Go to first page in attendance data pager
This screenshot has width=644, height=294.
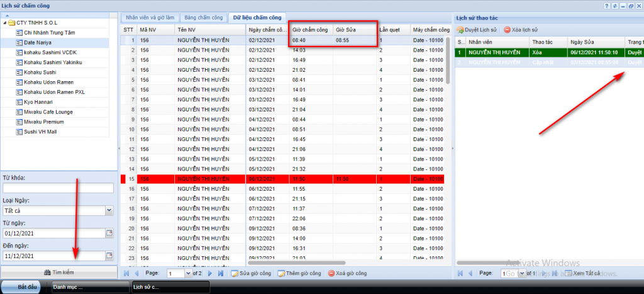click(x=126, y=273)
